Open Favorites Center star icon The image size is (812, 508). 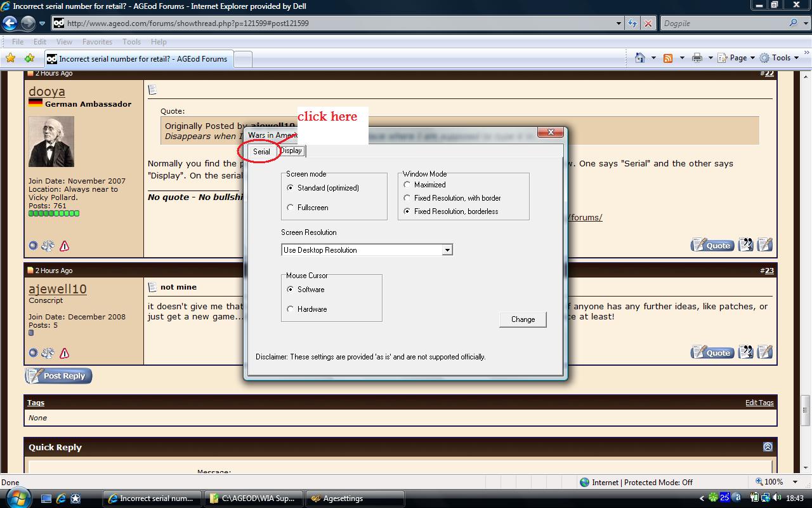[11, 58]
